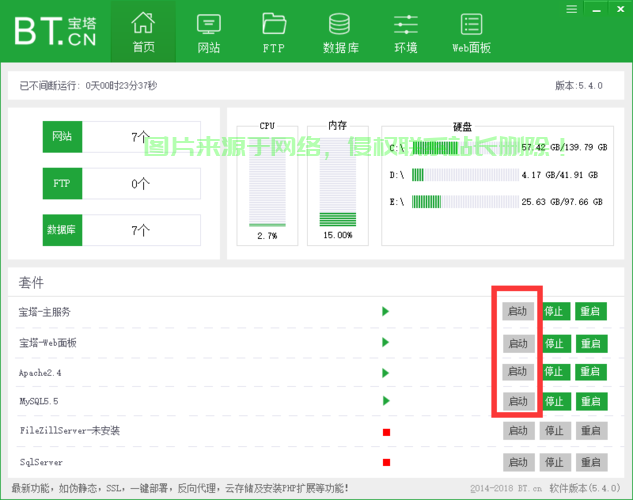Click 启动 for 宝塔-主服务
Screen dimensions: 633x500
[x=518, y=311]
